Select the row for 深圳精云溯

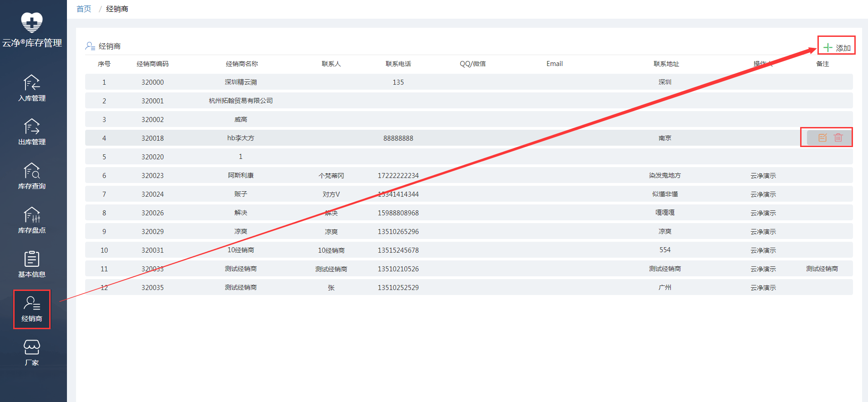pos(240,82)
